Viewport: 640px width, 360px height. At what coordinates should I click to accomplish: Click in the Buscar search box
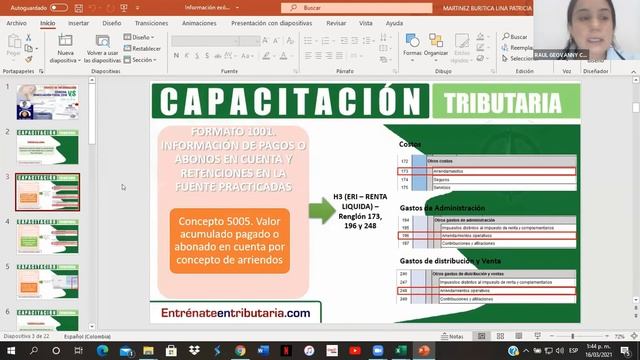(356, 8)
